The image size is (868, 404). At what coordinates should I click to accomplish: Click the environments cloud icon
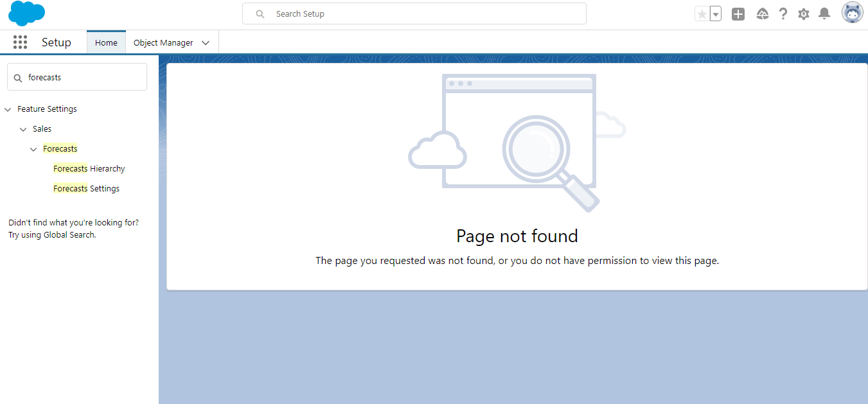[x=762, y=13]
